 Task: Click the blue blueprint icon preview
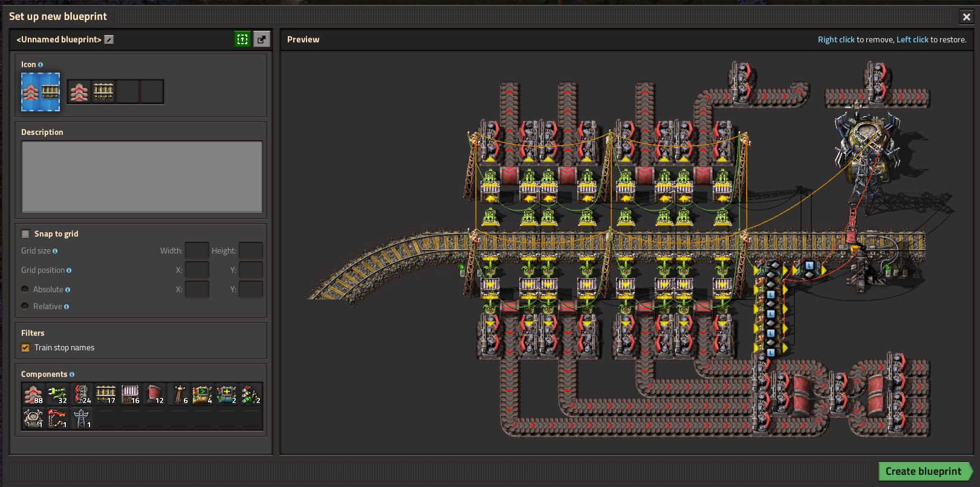tap(41, 92)
